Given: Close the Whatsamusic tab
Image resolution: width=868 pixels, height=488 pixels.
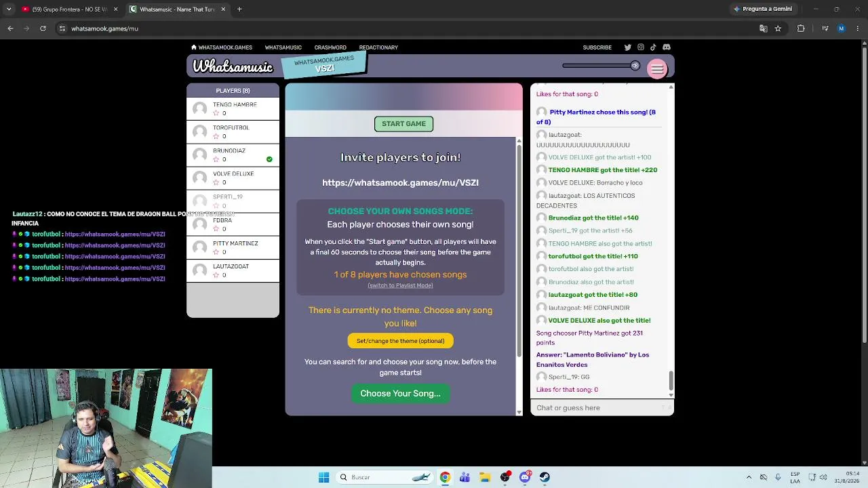Looking at the screenshot, I should (x=223, y=9).
